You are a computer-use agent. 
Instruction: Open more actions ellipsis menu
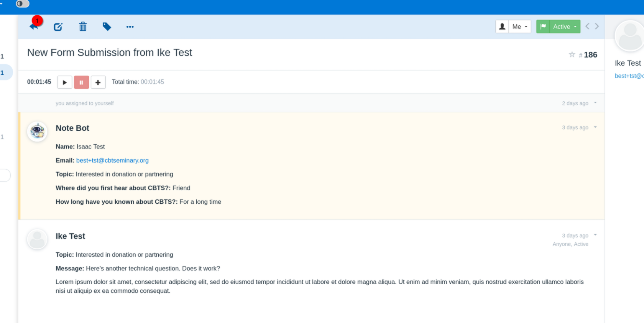coord(130,27)
